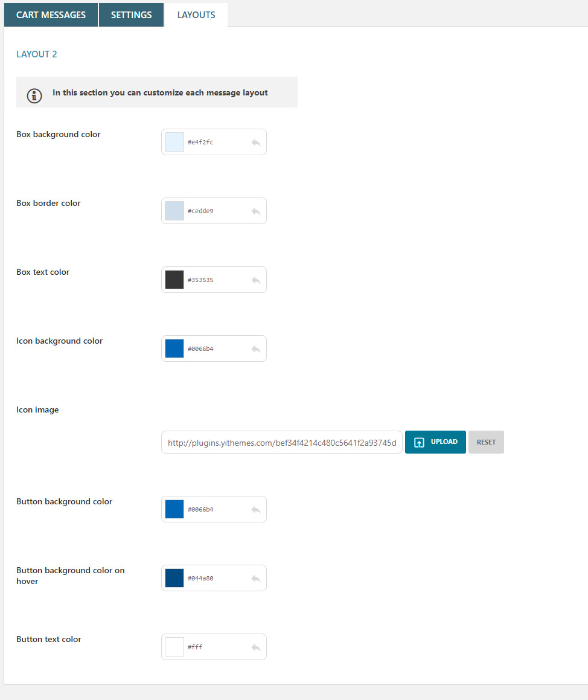Image resolution: width=588 pixels, height=700 pixels.
Task: Switch to the Settings tab
Action: pos(131,15)
